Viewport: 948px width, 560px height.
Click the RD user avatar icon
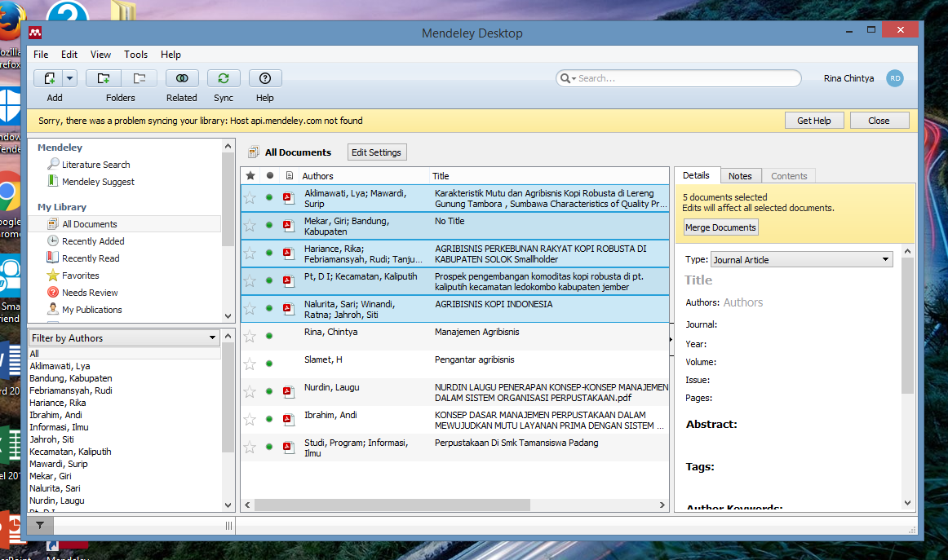pos(895,78)
